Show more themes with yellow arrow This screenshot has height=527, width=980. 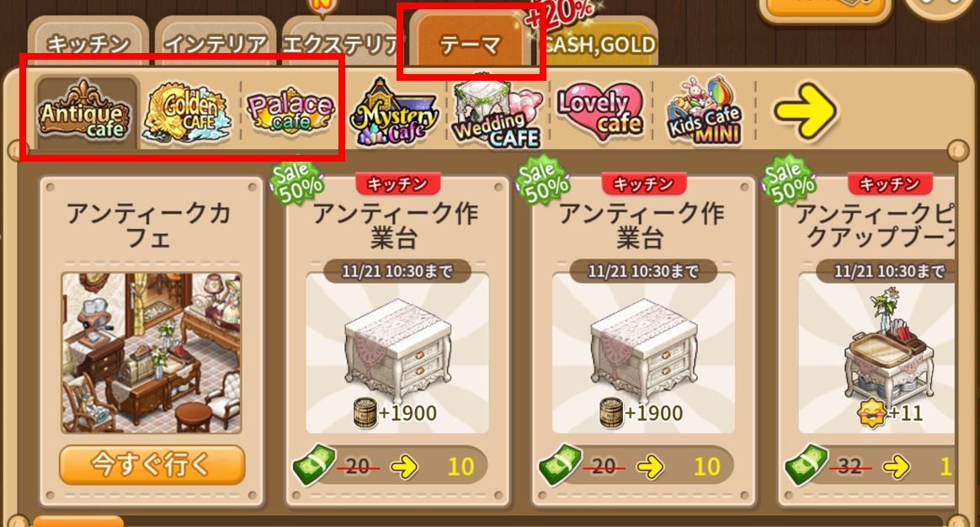coord(805,110)
